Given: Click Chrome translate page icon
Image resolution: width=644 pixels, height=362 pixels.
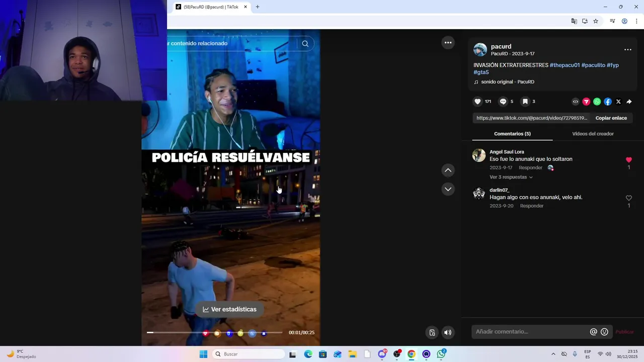Looking at the screenshot, I should pos(574,21).
